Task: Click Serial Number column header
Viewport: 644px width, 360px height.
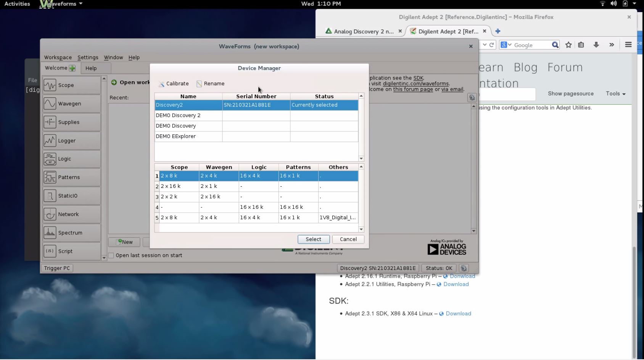Action: 256,96
